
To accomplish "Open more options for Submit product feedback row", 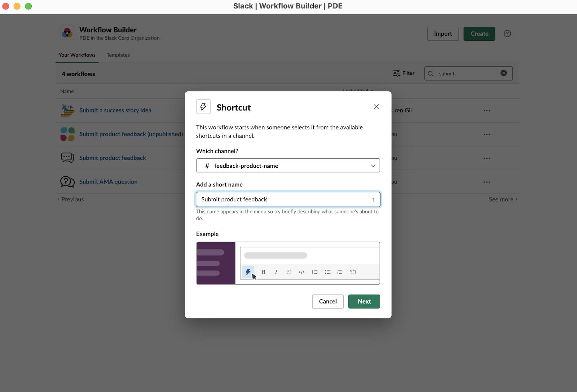I will 487,158.
